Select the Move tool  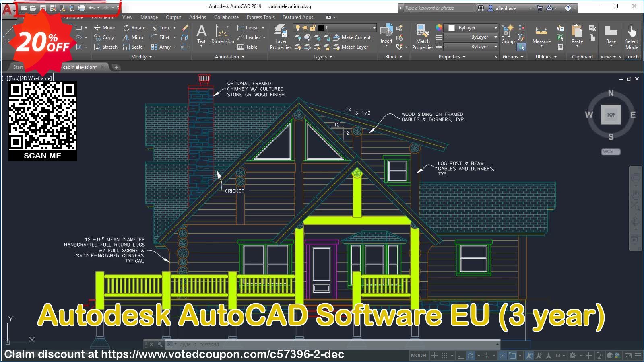point(105,28)
